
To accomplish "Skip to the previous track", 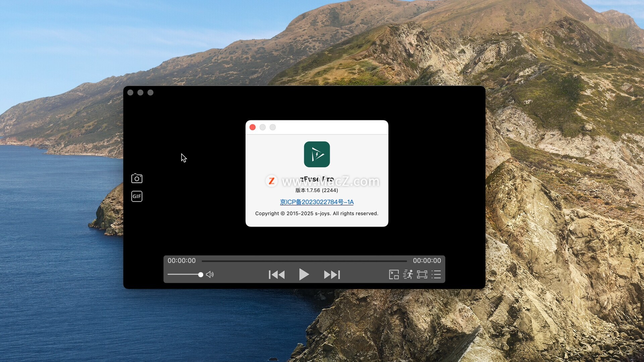I will 277,275.
